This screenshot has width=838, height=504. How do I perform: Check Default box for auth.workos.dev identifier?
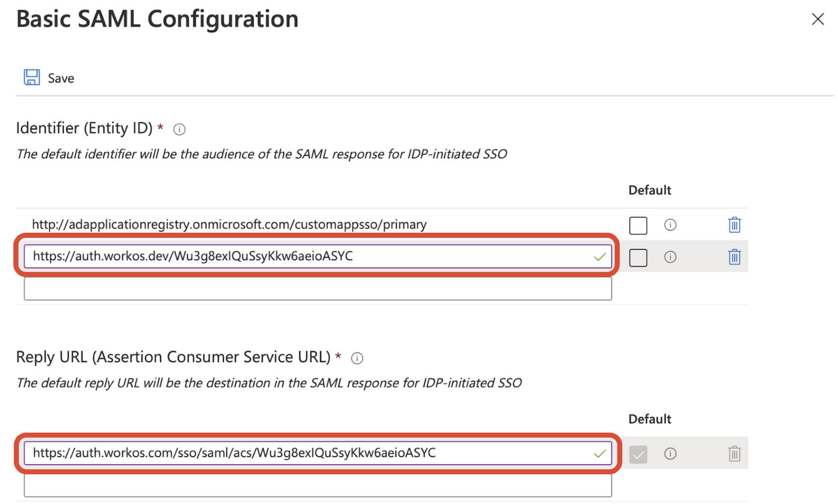point(638,258)
